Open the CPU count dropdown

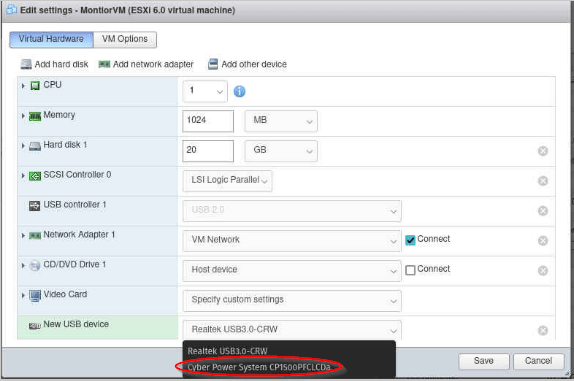tap(205, 91)
